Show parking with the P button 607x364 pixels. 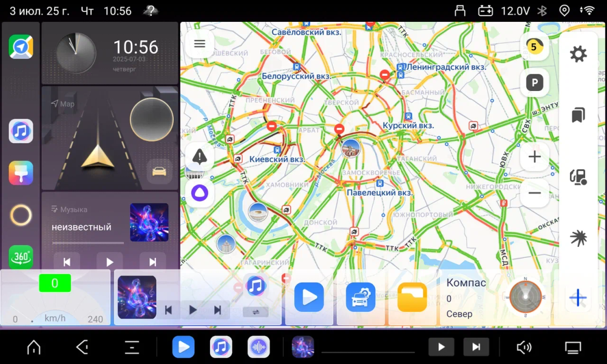534,83
